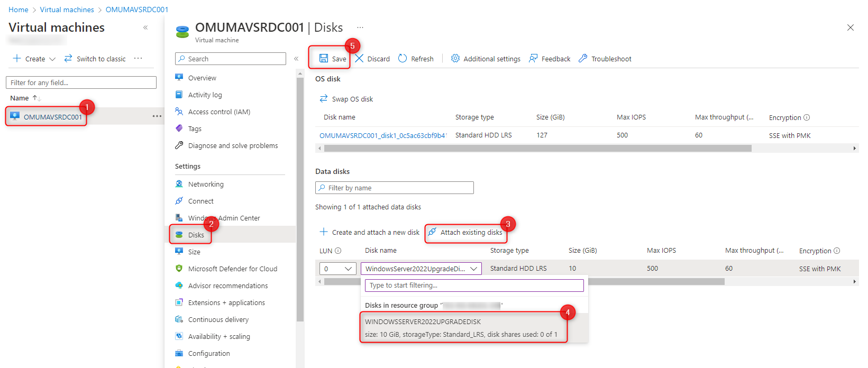The image size is (868, 368).
Task: Click the Save toolbar button
Action: (333, 59)
